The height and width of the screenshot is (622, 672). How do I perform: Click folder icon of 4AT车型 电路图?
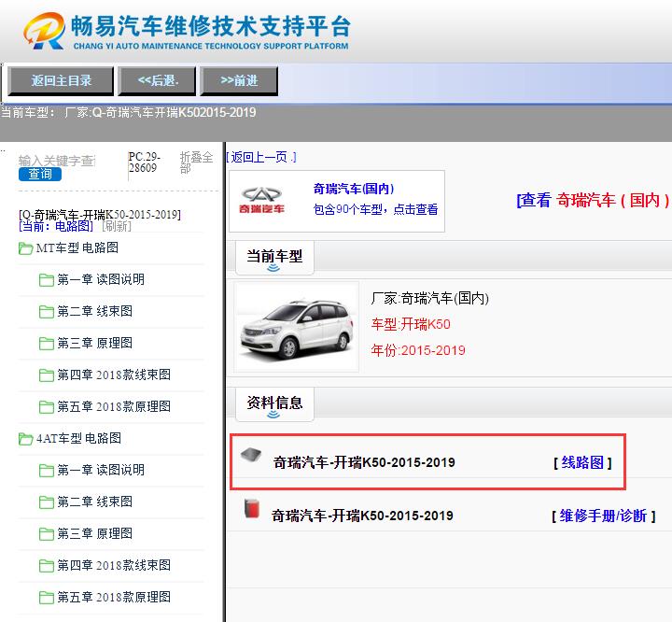pos(25,439)
